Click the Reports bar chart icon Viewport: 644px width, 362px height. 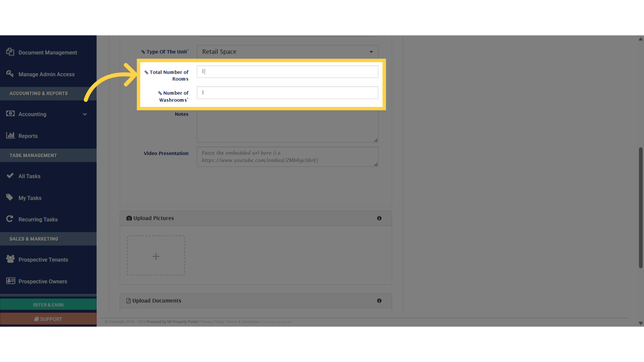(10, 135)
